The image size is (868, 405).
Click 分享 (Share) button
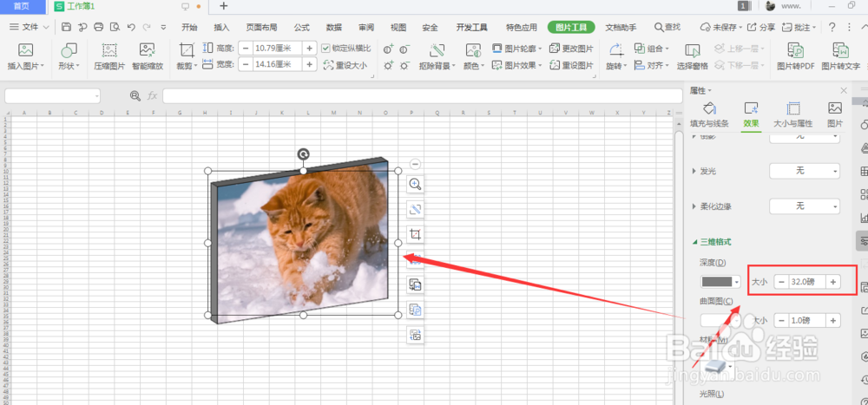pos(761,27)
